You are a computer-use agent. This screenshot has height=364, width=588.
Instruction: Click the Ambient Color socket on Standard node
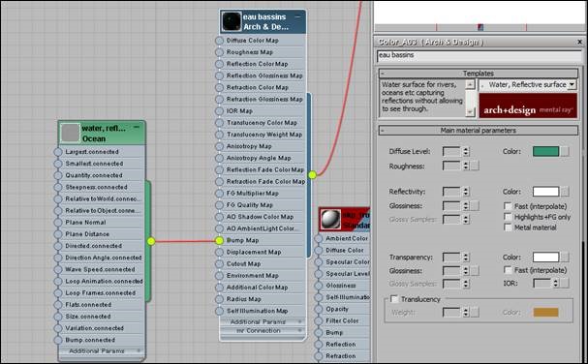click(319, 238)
